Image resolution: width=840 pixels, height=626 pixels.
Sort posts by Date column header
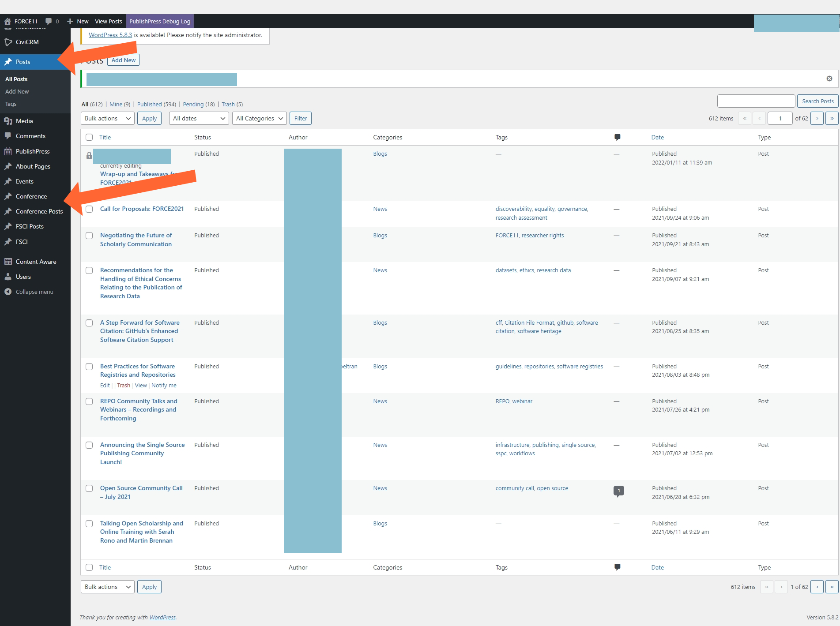tap(657, 137)
